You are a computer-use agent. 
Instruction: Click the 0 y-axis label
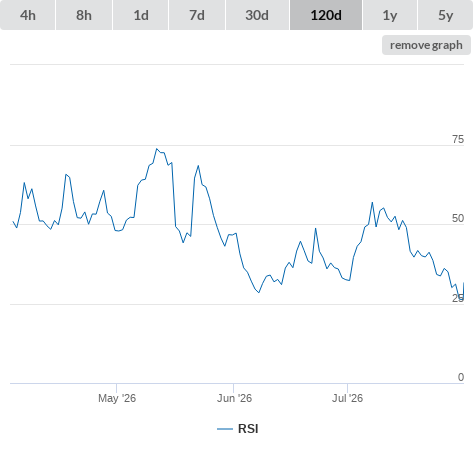[461, 377]
